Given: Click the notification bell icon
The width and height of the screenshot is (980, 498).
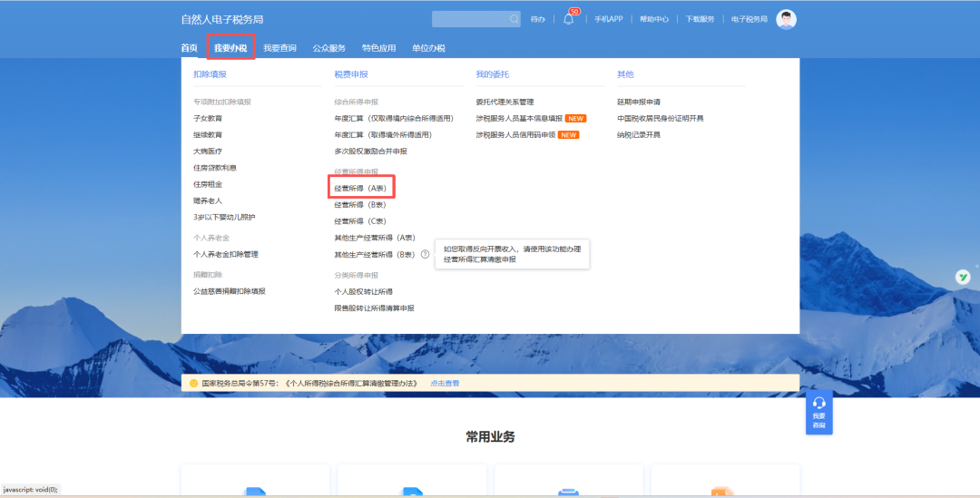Looking at the screenshot, I should coord(569,20).
